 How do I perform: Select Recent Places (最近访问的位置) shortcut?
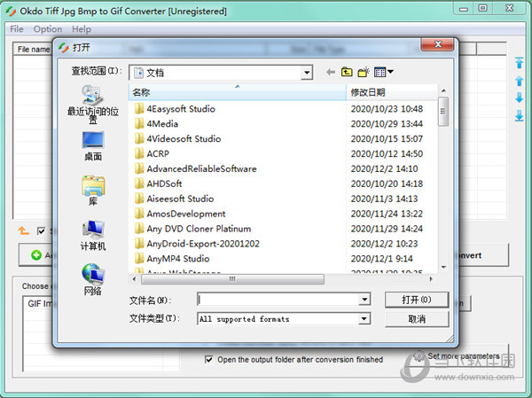pos(92,105)
